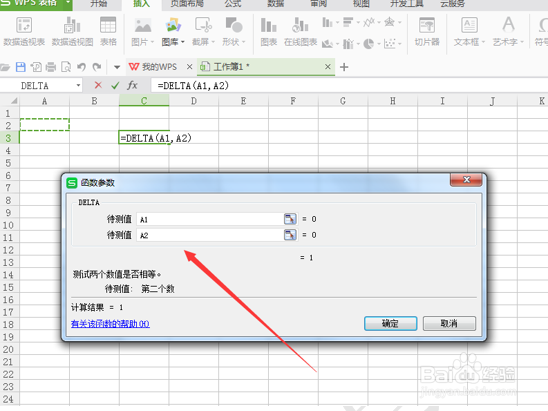
Task: Click the formula bar showing =DELTA(A1,A2)
Action: pos(348,85)
